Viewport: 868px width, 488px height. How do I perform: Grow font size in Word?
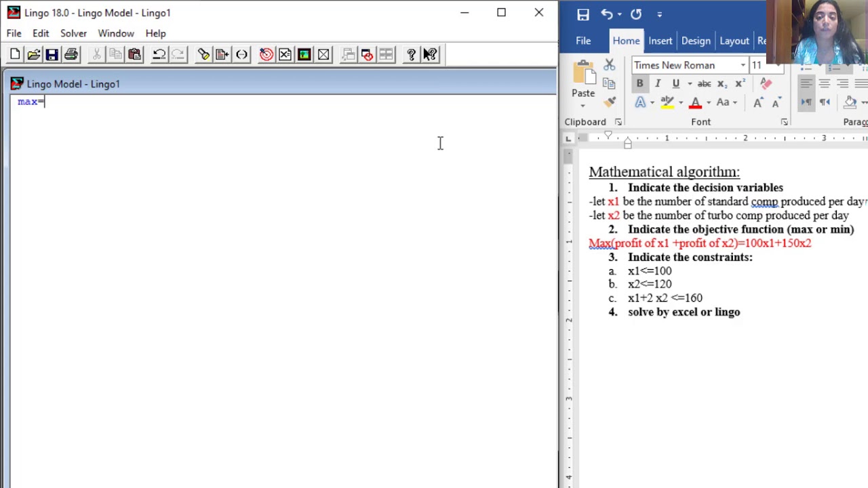click(758, 102)
